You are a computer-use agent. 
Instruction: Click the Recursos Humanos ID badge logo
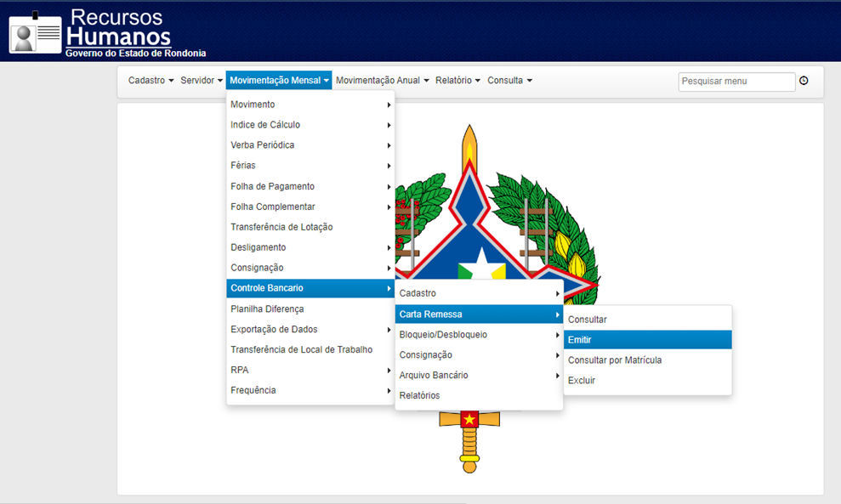(36, 33)
